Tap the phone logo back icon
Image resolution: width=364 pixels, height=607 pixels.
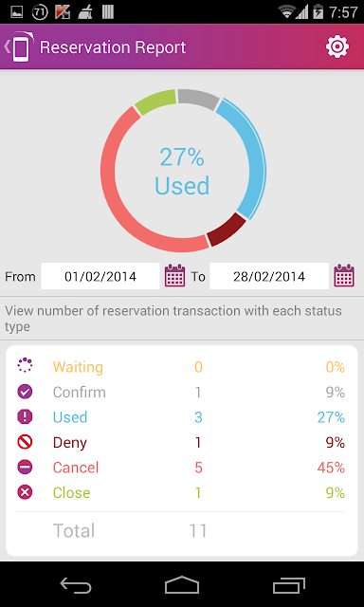tap(19, 46)
